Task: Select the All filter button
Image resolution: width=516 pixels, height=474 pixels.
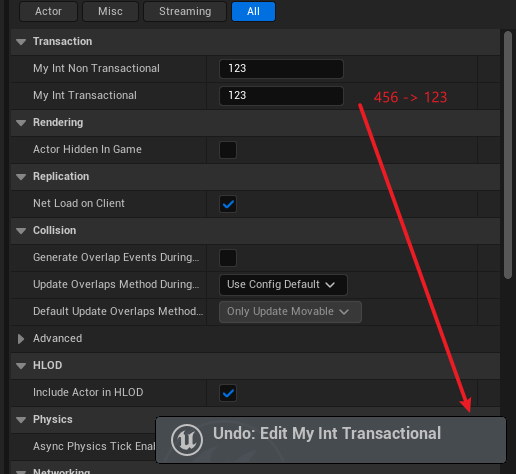Action: point(253,11)
